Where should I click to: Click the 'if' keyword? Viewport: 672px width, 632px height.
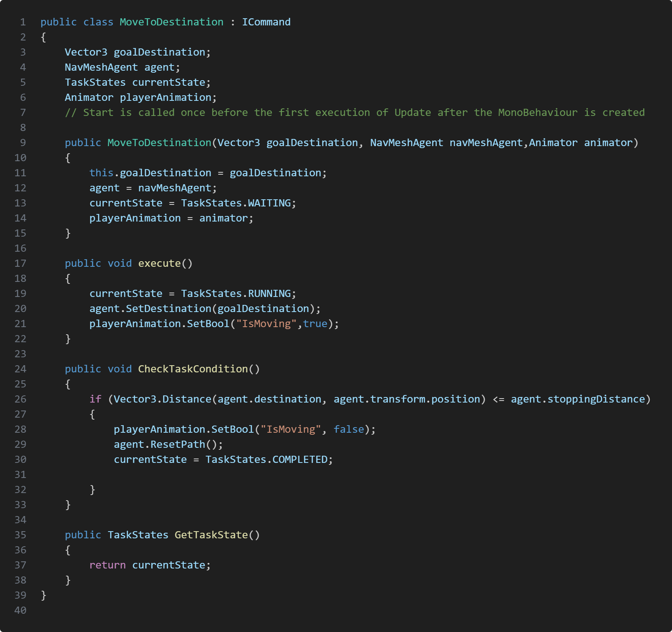click(95, 399)
